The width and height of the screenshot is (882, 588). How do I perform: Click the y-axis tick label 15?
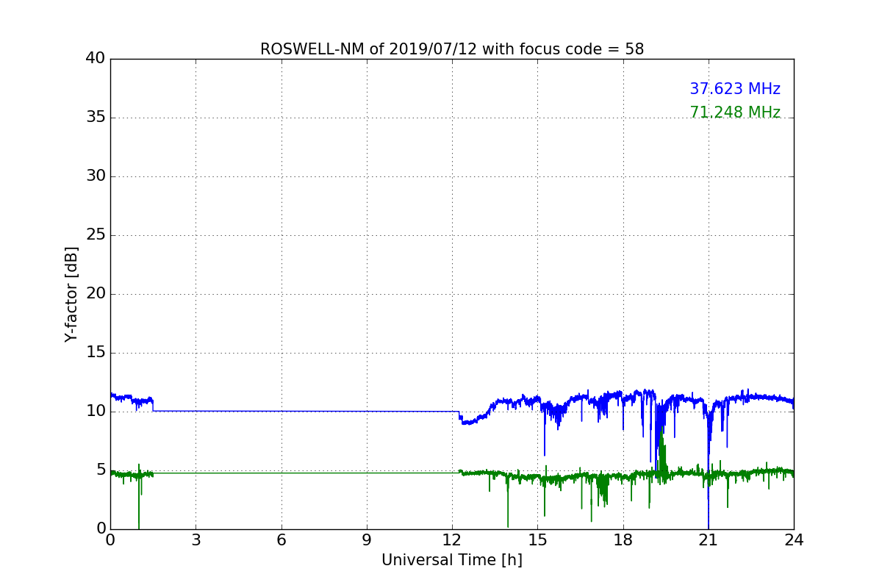96,353
